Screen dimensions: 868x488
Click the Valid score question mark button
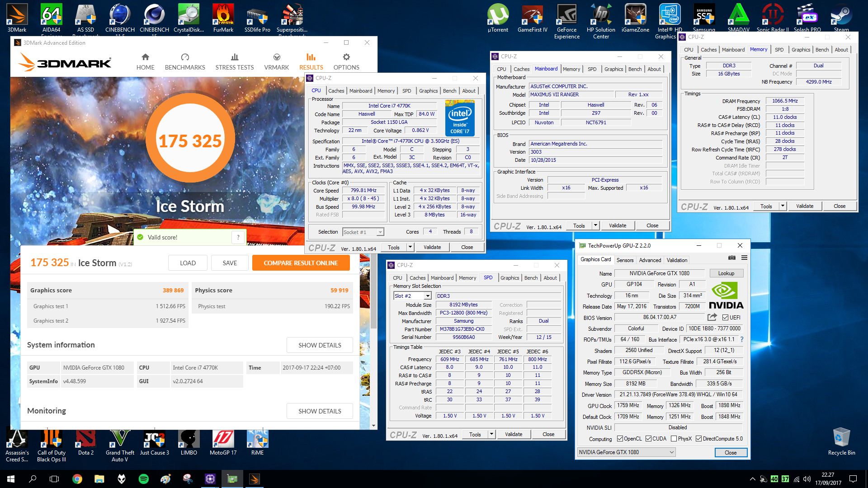(238, 237)
